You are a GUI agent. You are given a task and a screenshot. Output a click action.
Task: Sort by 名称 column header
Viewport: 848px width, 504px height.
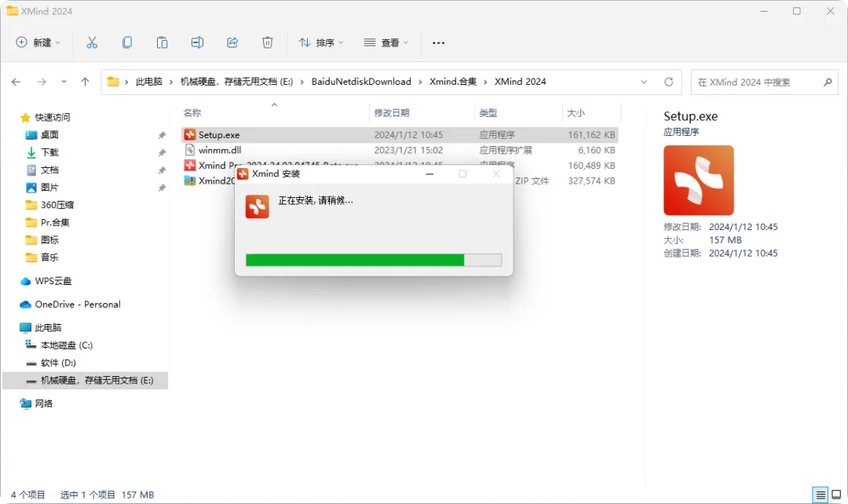(192, 113)
